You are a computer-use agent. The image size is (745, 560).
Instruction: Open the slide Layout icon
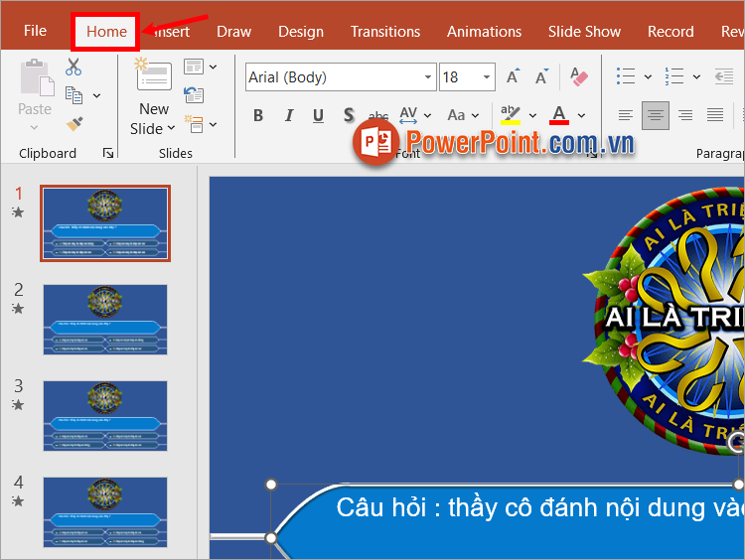pyautogui.click(x=194, y=67)
